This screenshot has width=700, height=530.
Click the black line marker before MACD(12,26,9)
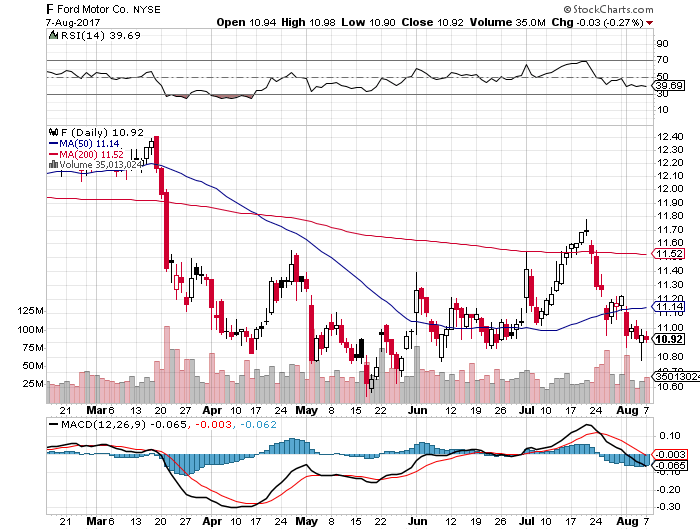(53, 424)
